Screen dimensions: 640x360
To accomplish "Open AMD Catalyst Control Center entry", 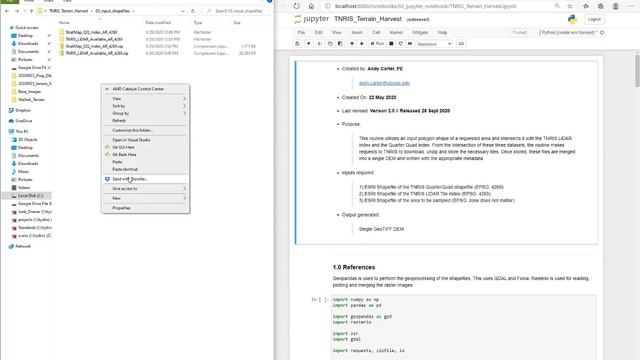I will pyautogui.click(x=145, y=89).
